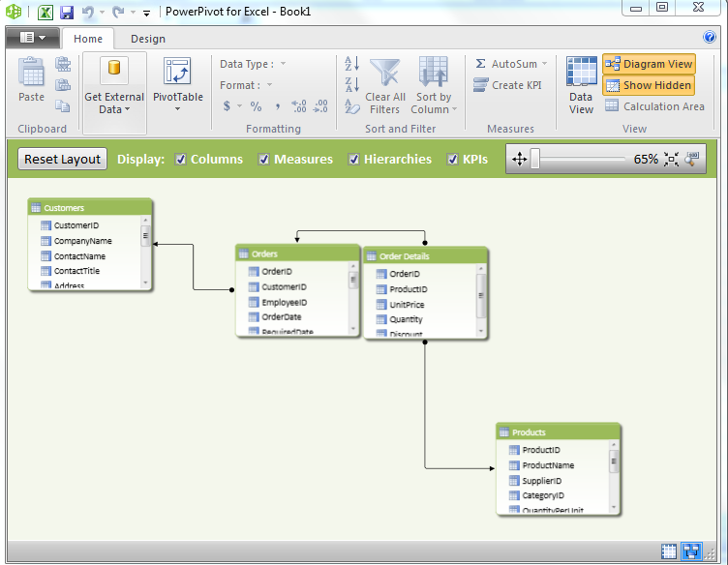Click Reset Layout button
The width and height of the screenshot is (728, 565).
pyautogui.click(x=62, y=159)
